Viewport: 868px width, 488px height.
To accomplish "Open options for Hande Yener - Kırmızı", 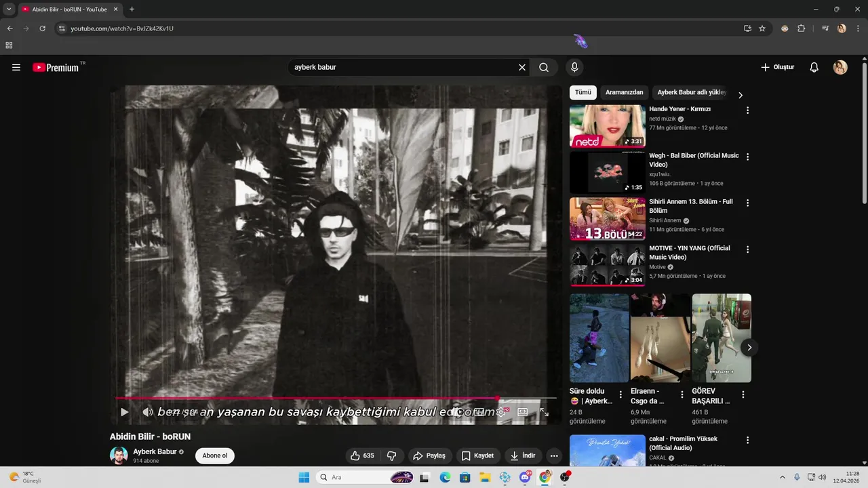I will tap(748, 110).
